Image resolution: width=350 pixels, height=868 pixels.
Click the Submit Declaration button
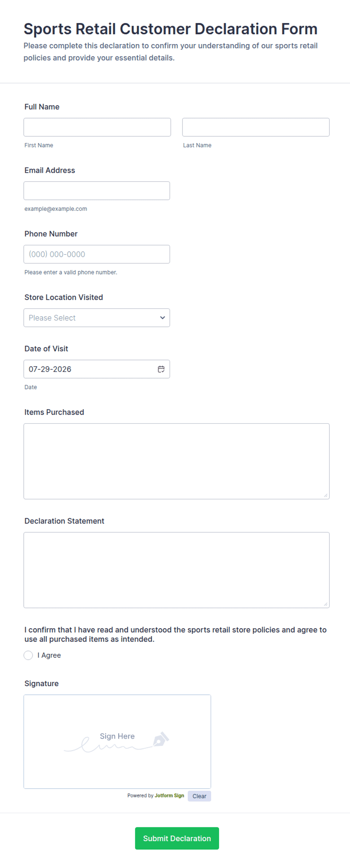click(177, 838)
